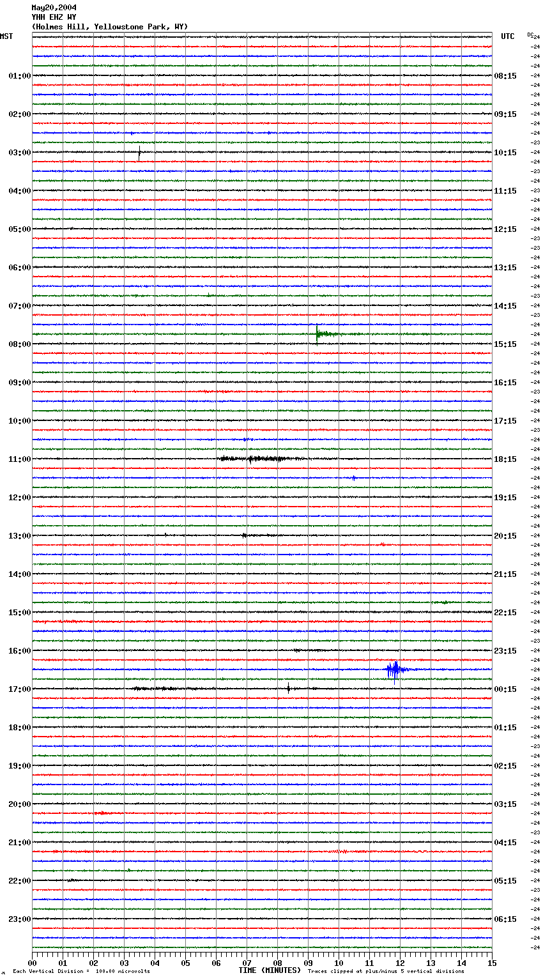The image size is (543, 980).
Task: Click the Each Vertical Division 100.00 microvolts note
Action: coord(81,972)
